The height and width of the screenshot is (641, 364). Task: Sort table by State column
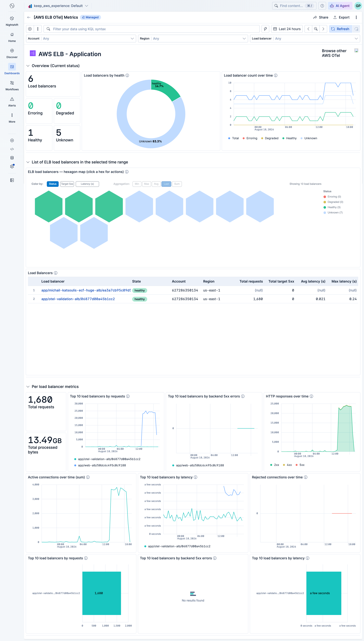(136, 282)
